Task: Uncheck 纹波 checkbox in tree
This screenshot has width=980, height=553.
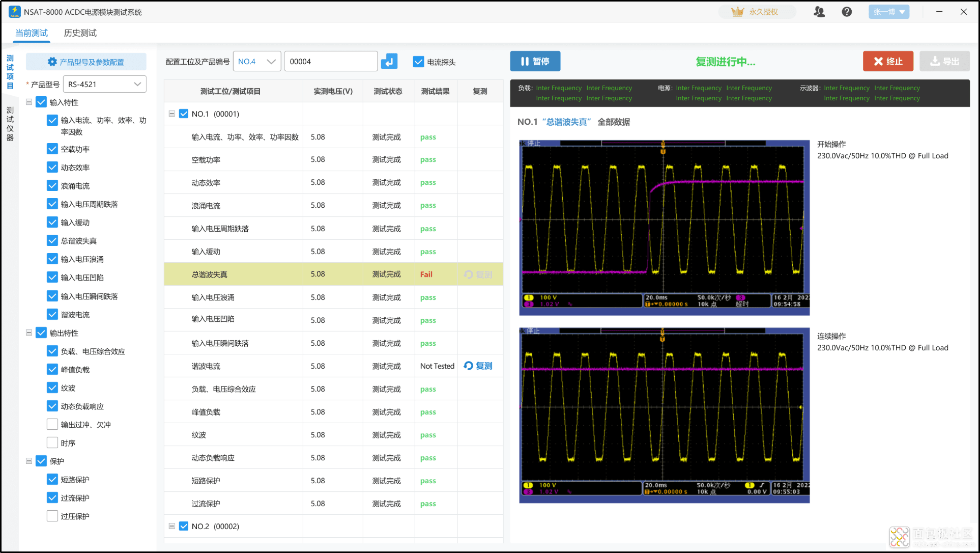Action: [x=52, y=388]
